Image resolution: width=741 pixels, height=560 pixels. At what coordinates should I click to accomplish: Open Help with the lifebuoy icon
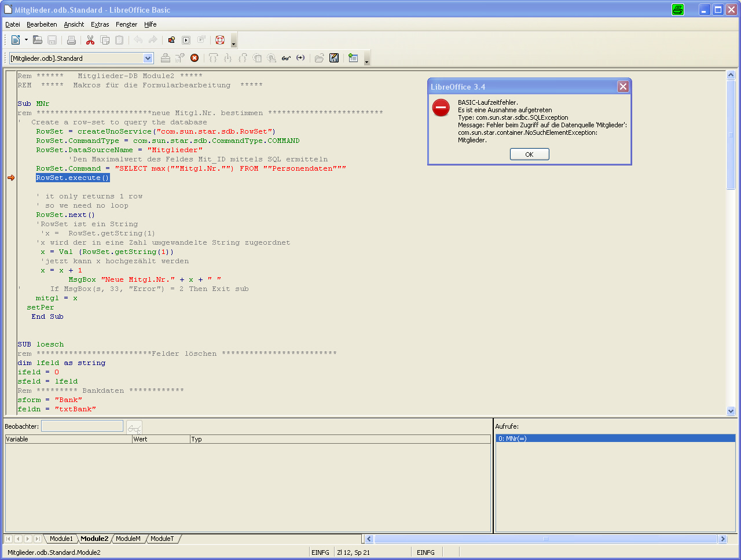click(x=220, y=40)
